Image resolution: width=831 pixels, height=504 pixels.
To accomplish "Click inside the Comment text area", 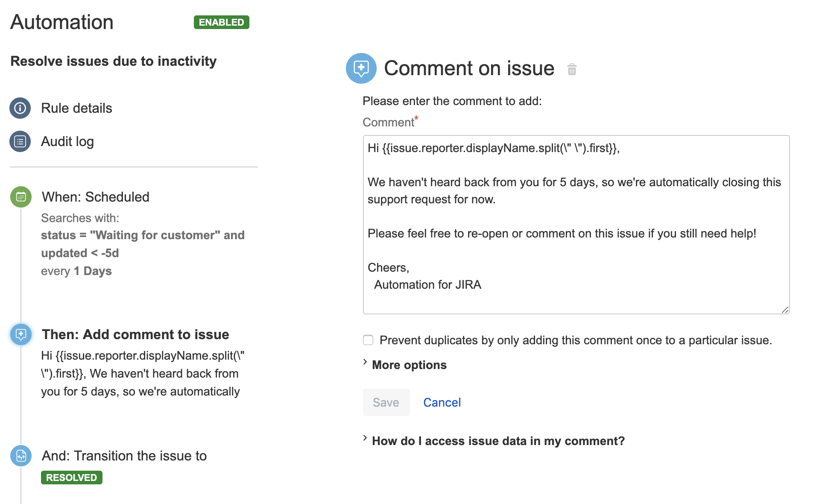I will (x=576, y=225).
